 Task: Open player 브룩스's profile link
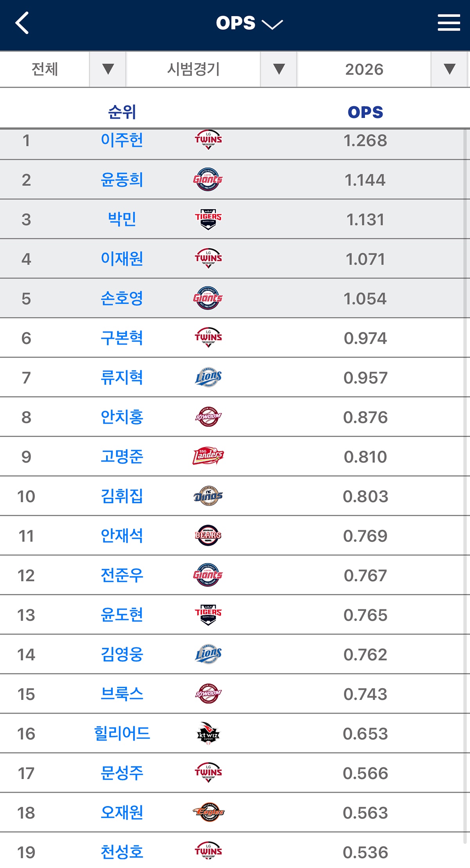[122, 694]
